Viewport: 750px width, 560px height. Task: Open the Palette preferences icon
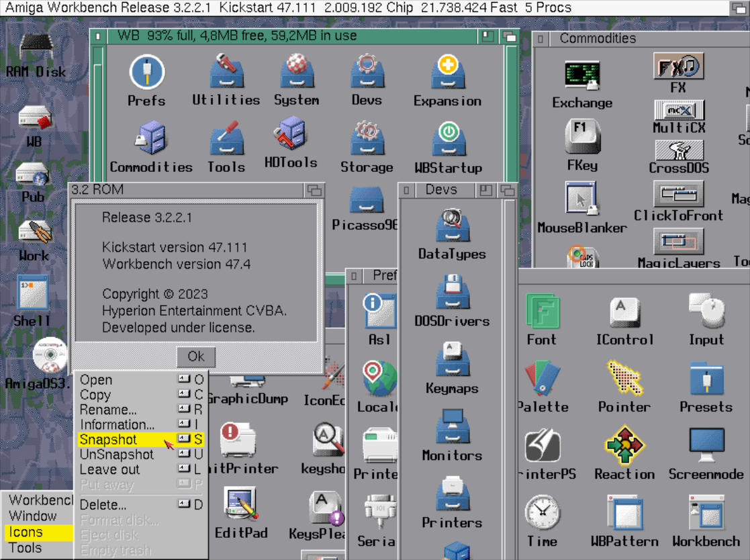[543, 379]
